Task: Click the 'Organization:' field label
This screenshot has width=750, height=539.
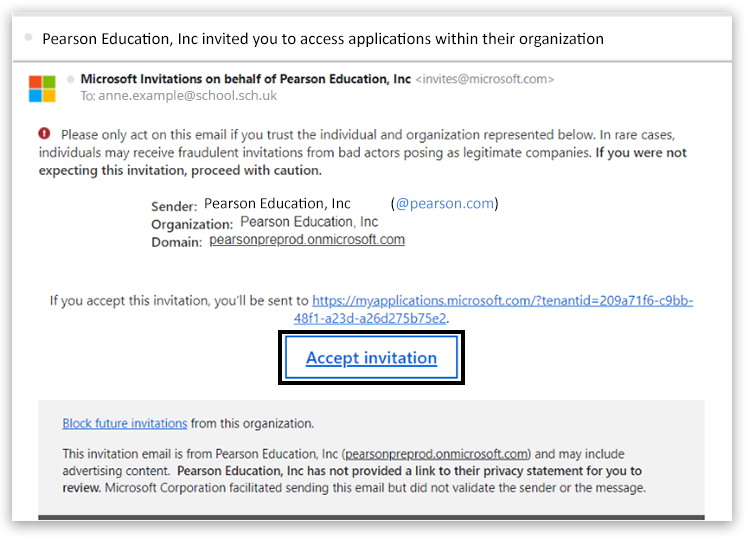Action: pos(192,224)
